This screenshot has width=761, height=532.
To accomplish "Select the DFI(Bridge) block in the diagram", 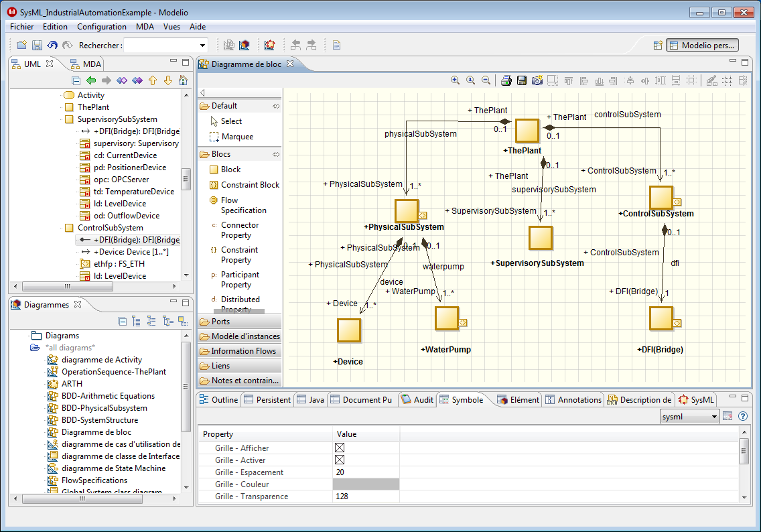I will point(661,318).
